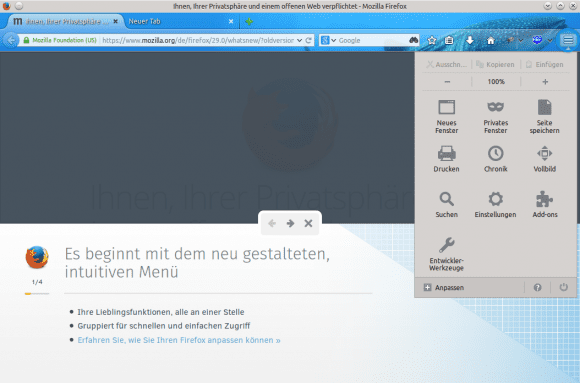Choose Seite speichern in the menu
580x383 pixels.
point(544,117)
